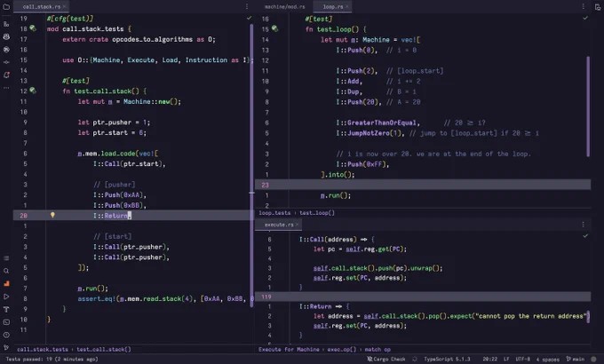Viewport: 604px width, 364px height.
Task: Click assert_eq! line in call_stack.rs
Action: pyautogui.click(x=164, y=298)
